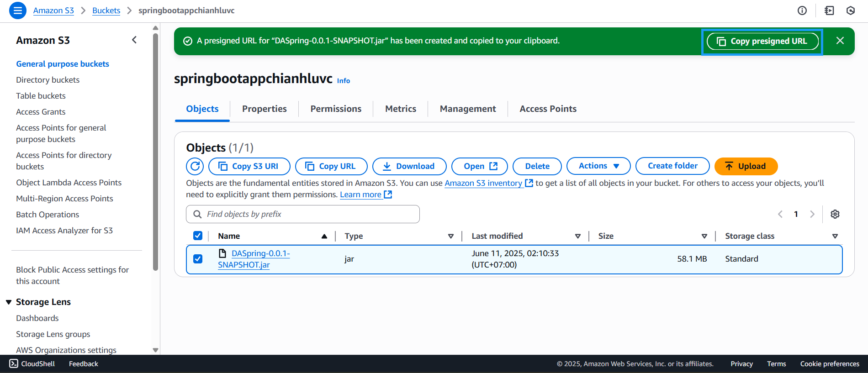868x373 pixels.
Task: Open the panel icon beside the info circle
Action: pyautogui.click(x=829, y=11)
